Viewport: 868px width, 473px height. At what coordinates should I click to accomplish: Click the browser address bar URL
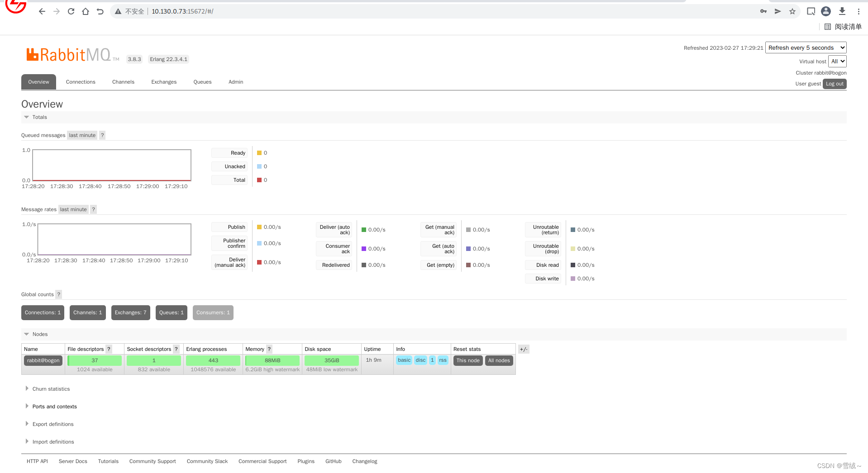pos(182,11)
